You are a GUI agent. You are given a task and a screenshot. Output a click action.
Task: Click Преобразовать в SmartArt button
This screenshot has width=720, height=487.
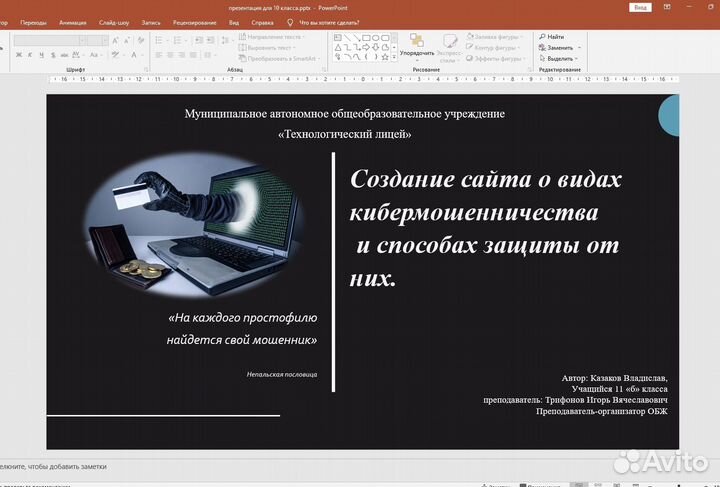[x=279, y=58]
